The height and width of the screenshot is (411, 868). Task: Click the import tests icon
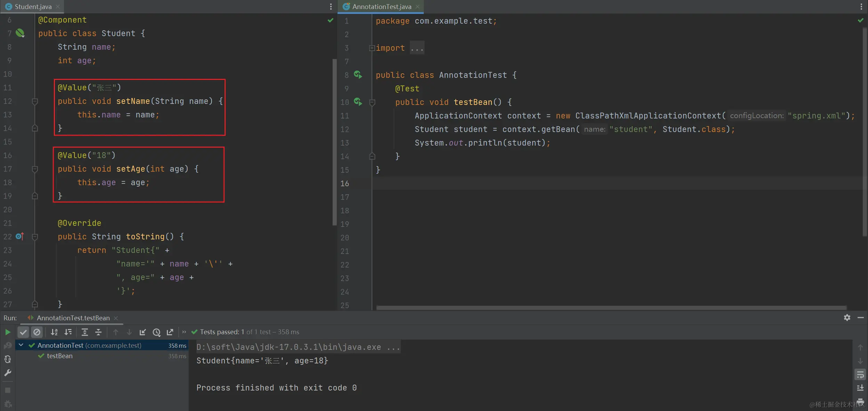tap(143, 332)
